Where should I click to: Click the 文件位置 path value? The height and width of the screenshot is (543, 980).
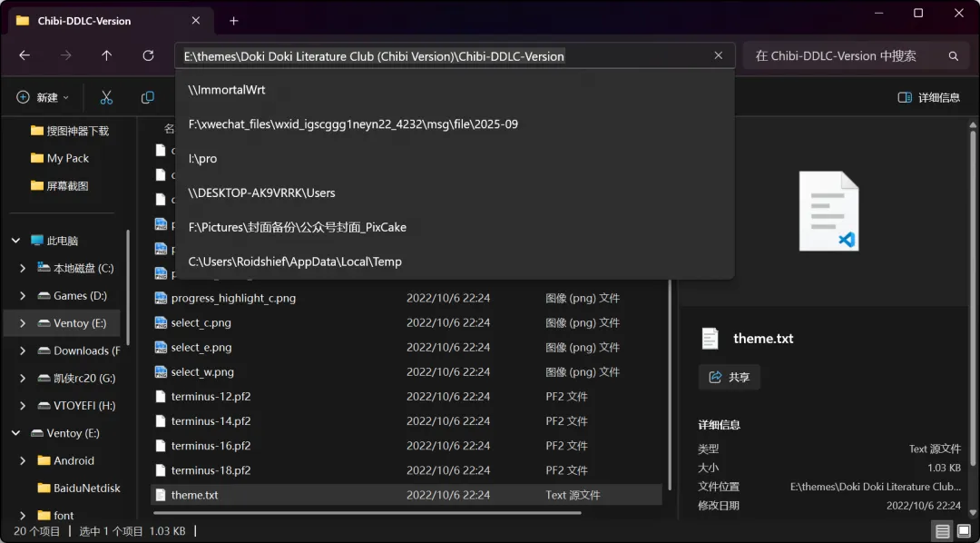pos(876,487)
